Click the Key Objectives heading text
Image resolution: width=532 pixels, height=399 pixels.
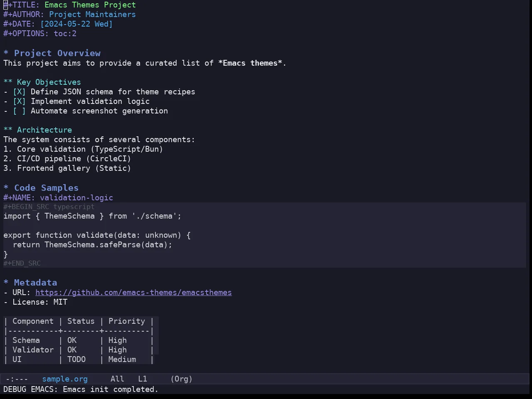(49, 82)
